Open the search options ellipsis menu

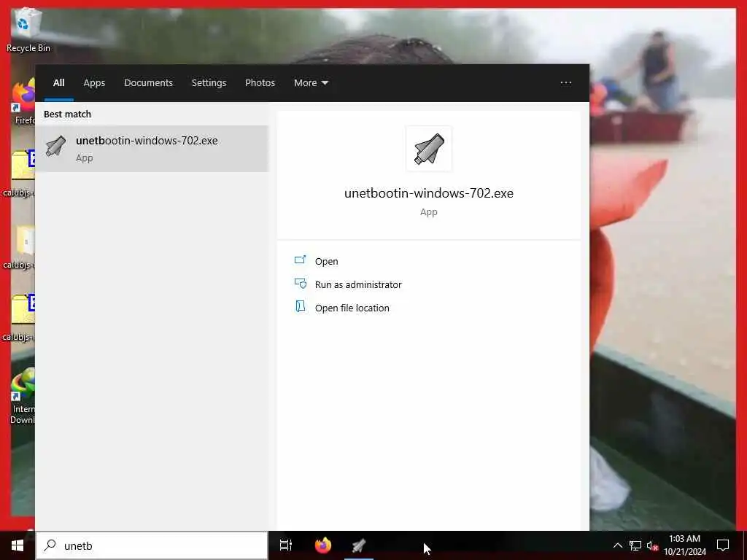click(566, 83)
